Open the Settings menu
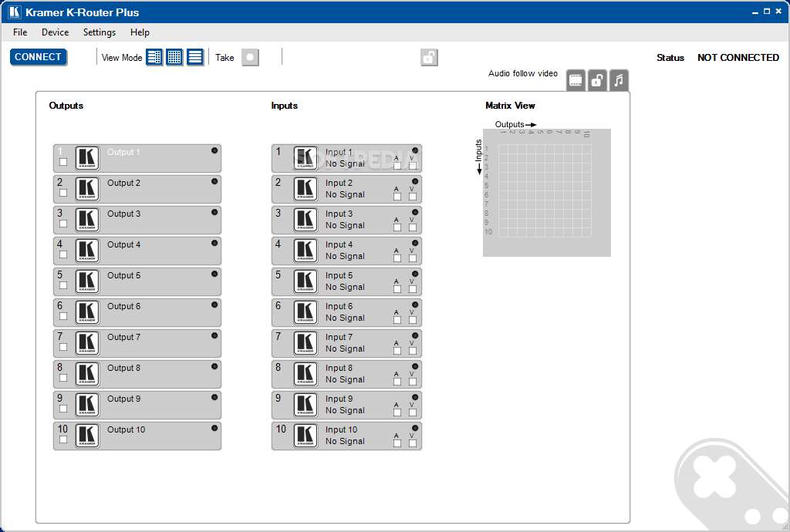790x532 pixels. point(100,32)
